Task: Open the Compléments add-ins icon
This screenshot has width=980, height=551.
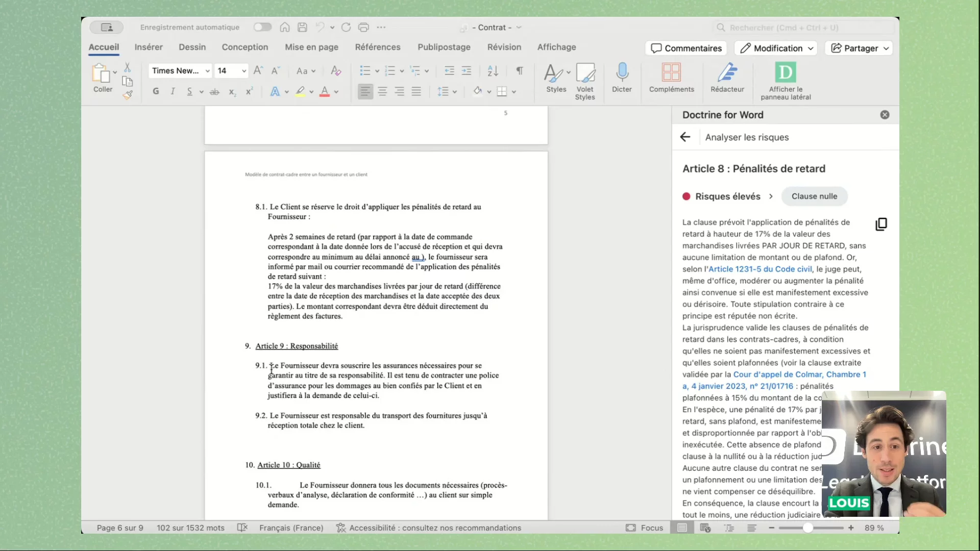Action: click(671, 73)
